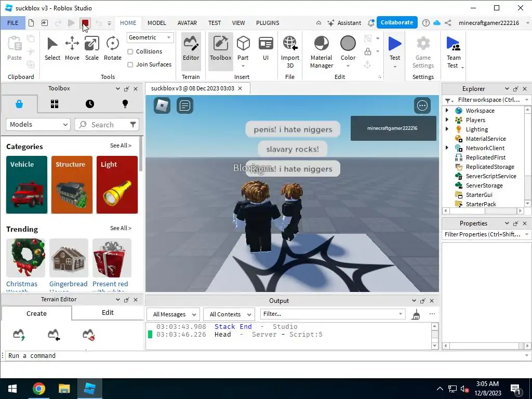Select the Rotate tool
Image resolution: width=532 pixels, height=399 pixels.
(x=113, y=48)
